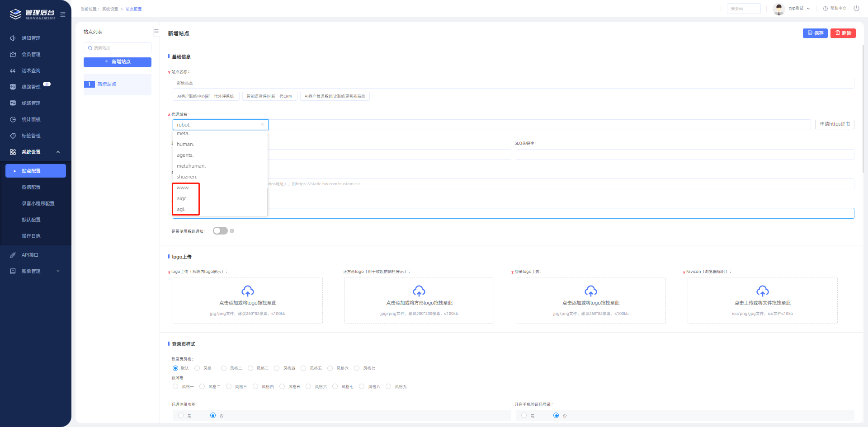868x427 pixels.
Task: Choose aigc. from domain dropdown
Action: click(x=220, y=198)
